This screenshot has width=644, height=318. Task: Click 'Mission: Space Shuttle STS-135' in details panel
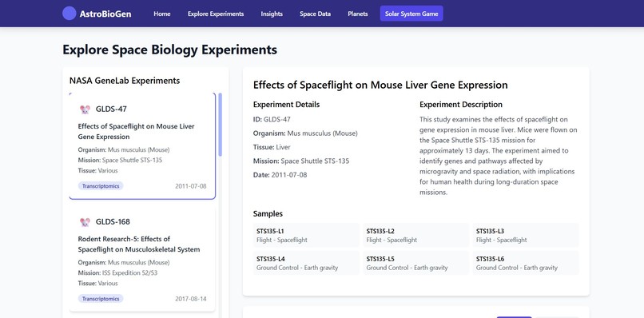(301, 161)
